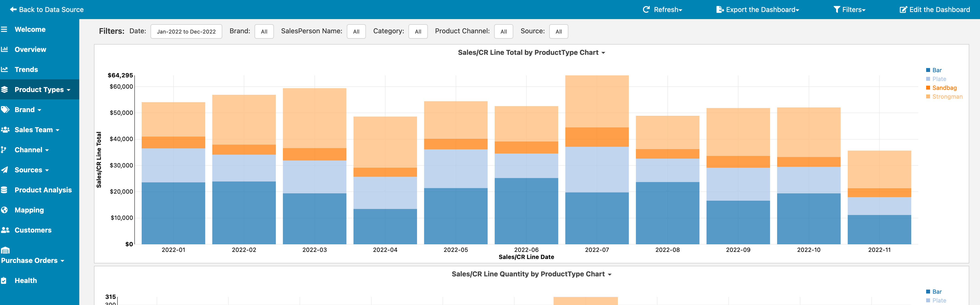Click the Customers users icon
This screenshot has width=980, height=305.
click(x=5, y=230)
